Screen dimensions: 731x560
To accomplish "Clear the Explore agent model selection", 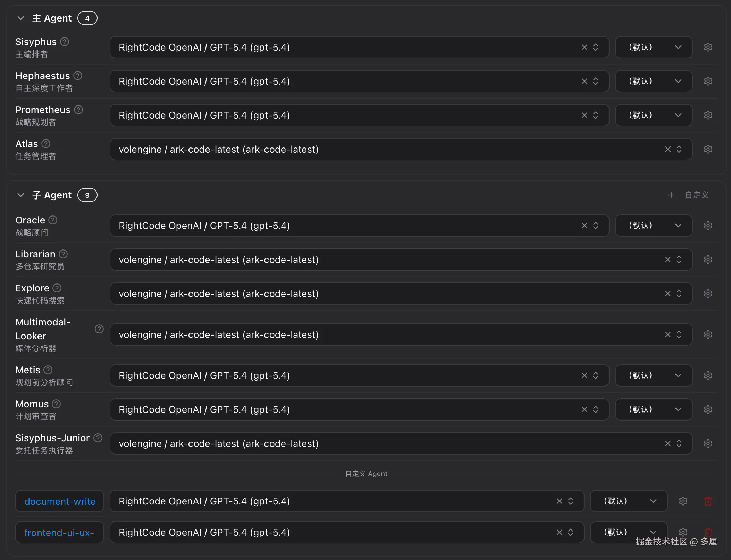I will point(667,294).
